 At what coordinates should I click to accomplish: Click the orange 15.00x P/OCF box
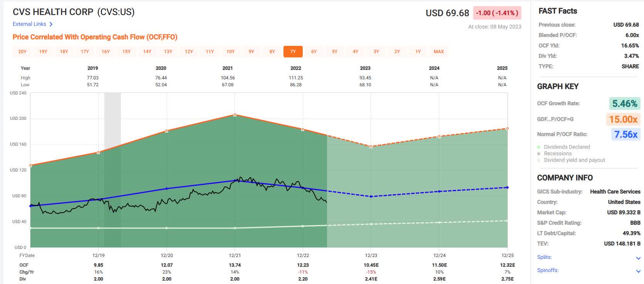[x=623, y=119]
